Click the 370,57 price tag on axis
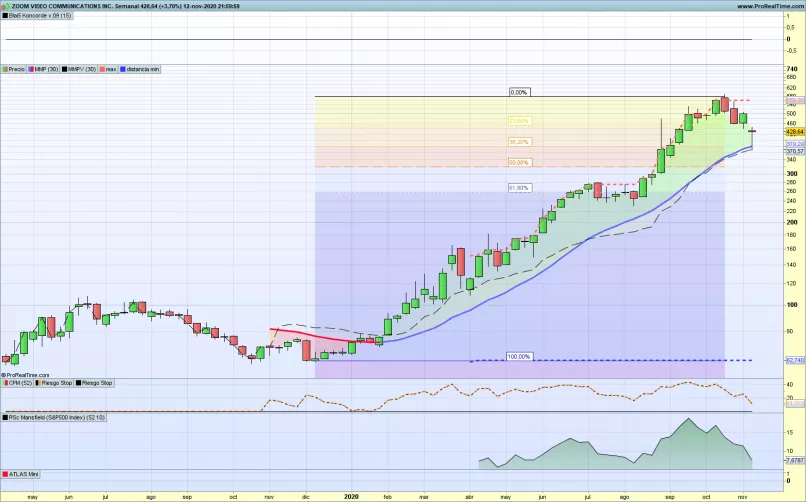This screenshot has width=806, height=502. [795, 152]
